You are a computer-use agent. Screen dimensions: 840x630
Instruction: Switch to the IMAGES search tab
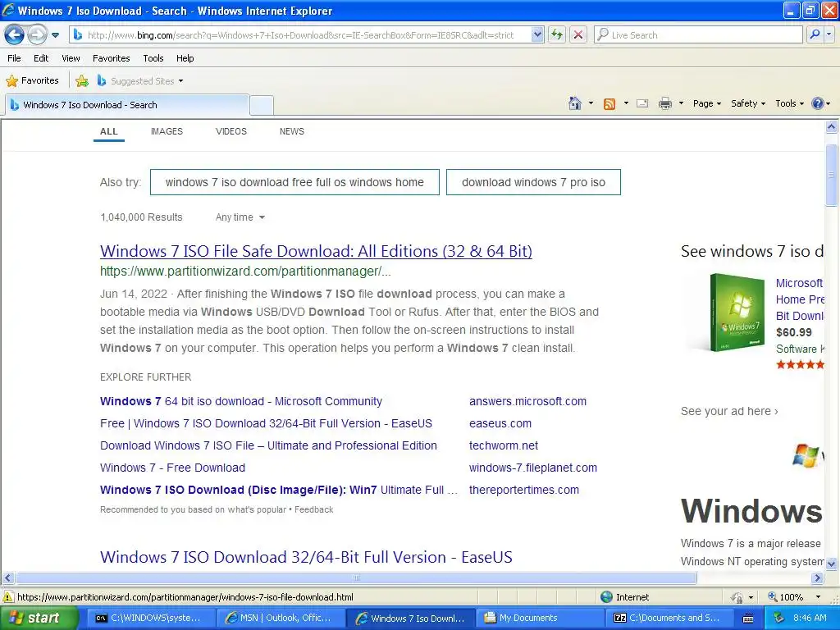pyautogui.click(x=167, y=131)
